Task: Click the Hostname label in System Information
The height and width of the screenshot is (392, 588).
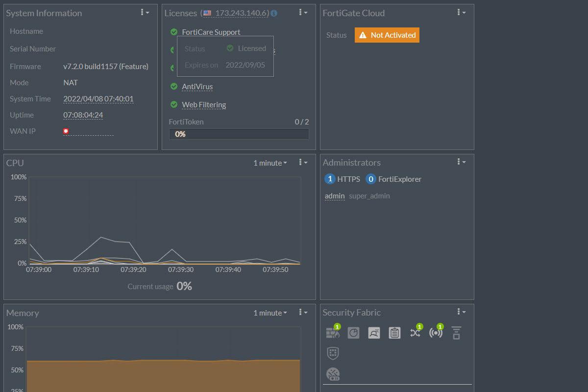Action: (26, 31)
